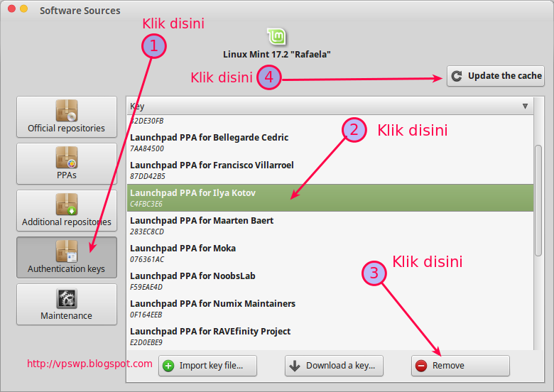
Task: Click key ID 87DD42B5
Action: [147, 176]
